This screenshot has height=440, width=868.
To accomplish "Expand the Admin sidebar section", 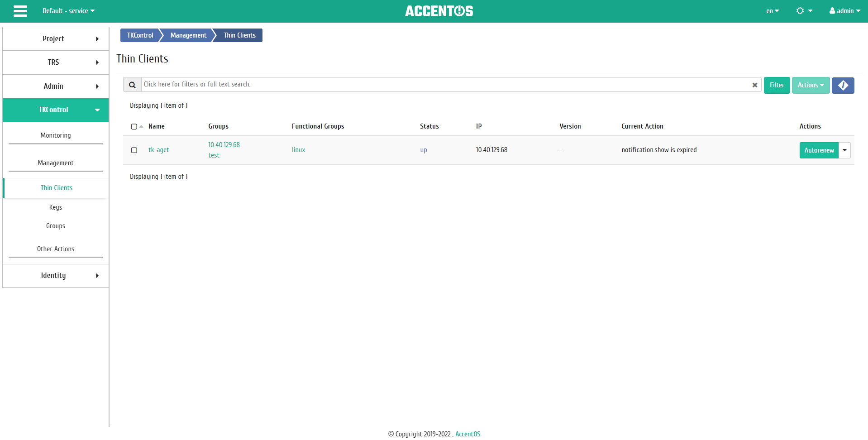I will [x=56, y=86].
